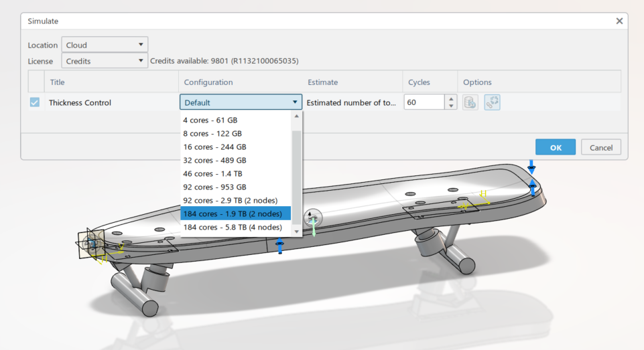
Task: Choose 16 cores - 244 GB configuration
Action: (235, 147)
